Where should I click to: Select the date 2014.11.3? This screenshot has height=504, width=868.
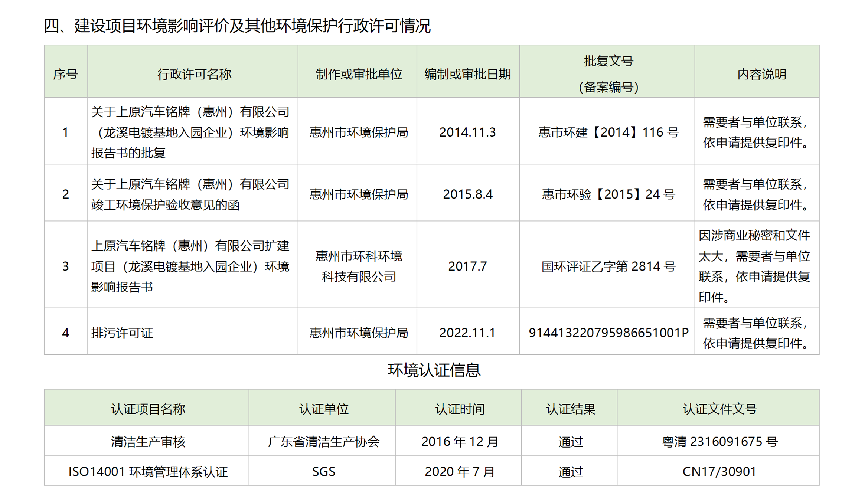[467, 132]
